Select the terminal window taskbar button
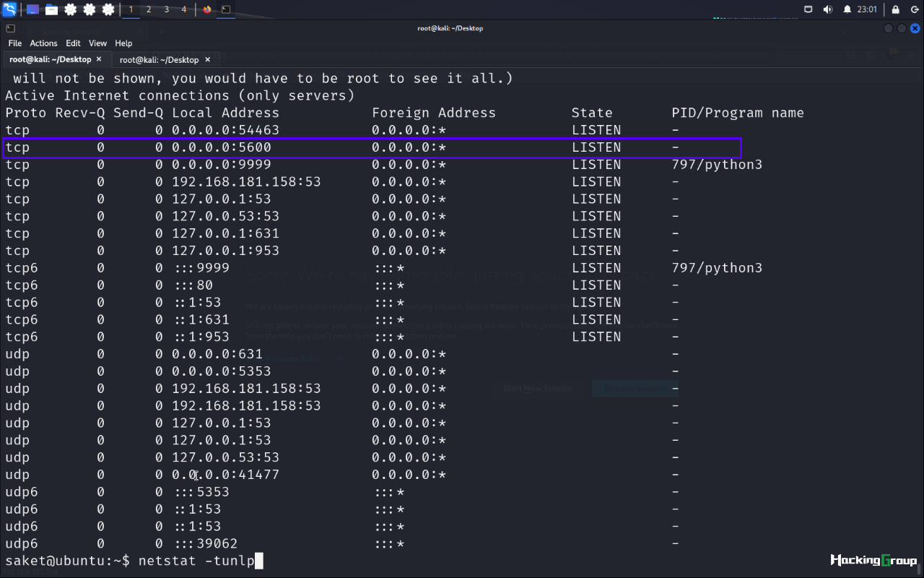The width and height of the screenshot is (924, 578). tap(226, 9)
